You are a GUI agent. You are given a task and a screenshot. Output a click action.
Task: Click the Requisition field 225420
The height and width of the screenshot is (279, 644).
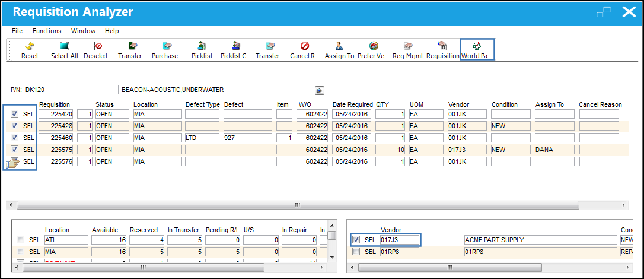56,114
